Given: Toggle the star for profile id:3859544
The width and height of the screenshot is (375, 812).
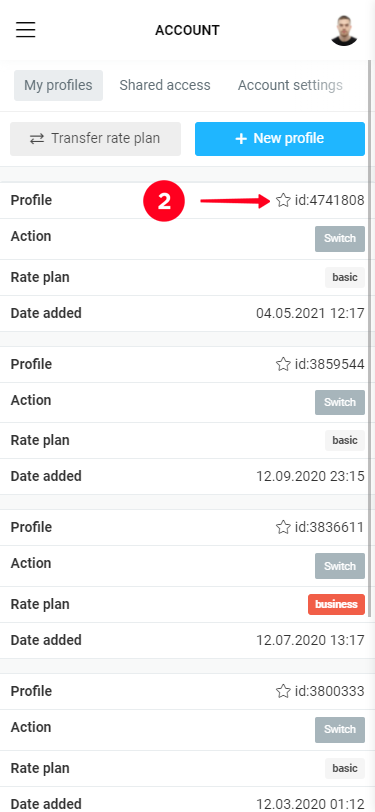Looking at the screenshot, I should pyautogui.click(x=283, y=364).
